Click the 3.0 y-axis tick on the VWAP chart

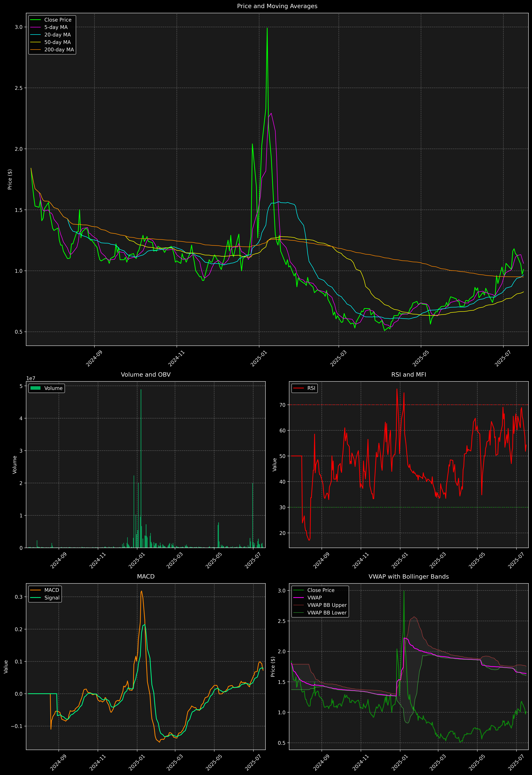click(x=282, y=591)
